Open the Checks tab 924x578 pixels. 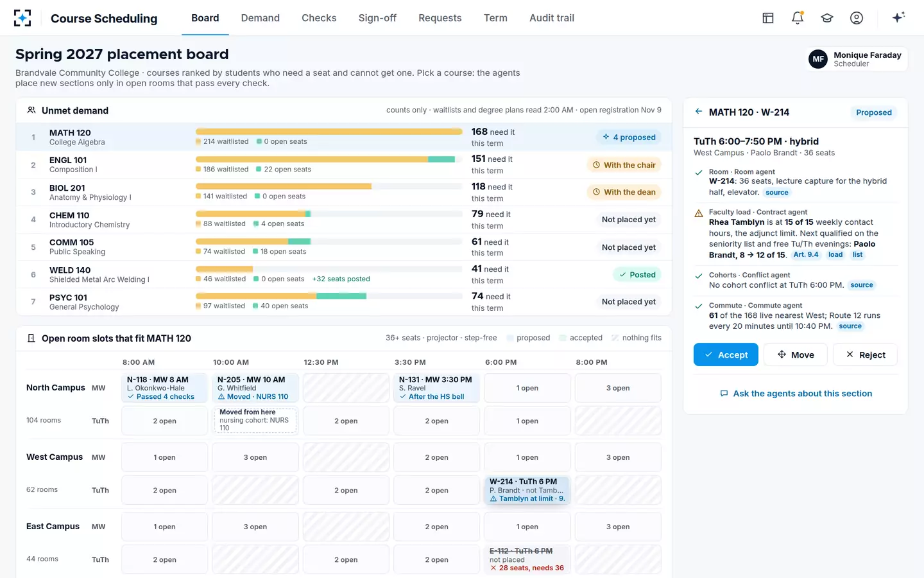click(319, 18)
